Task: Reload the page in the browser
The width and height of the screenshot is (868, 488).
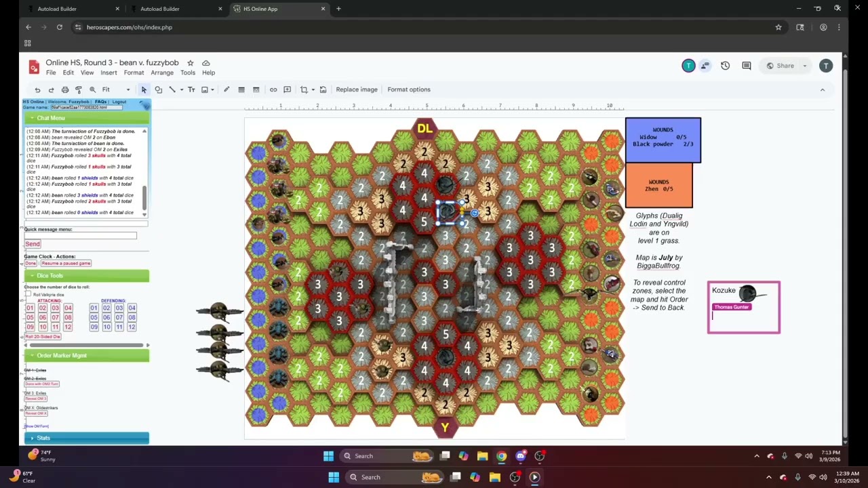Action: (x=60, y=27)
